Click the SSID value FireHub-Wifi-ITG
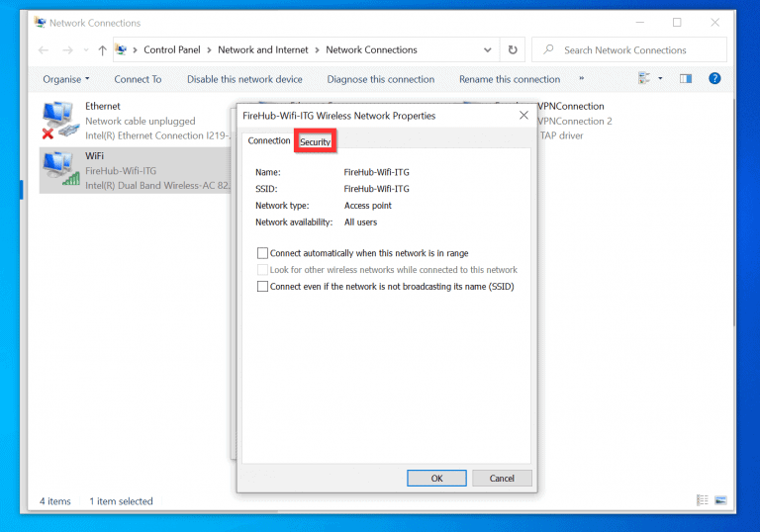760x532 pixels. (377, 189)
